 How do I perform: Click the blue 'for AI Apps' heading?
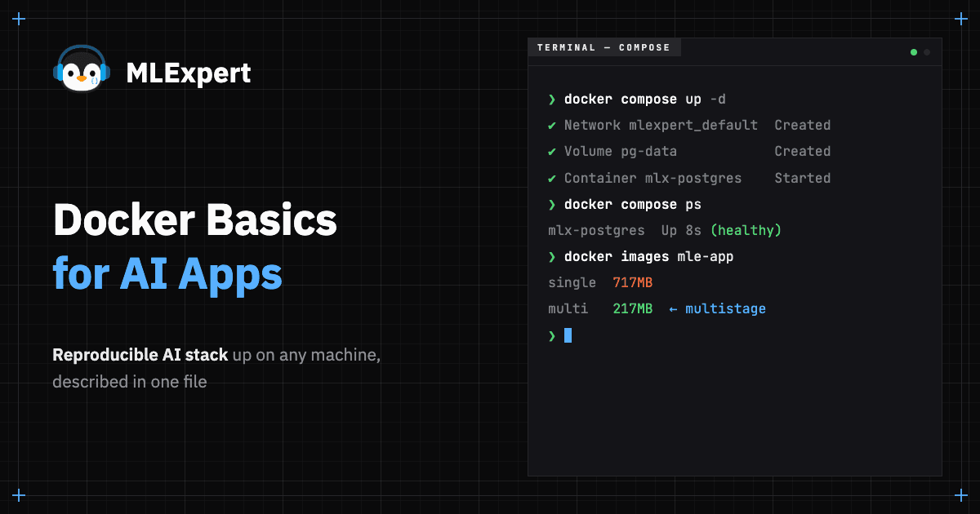coord(167,273)
